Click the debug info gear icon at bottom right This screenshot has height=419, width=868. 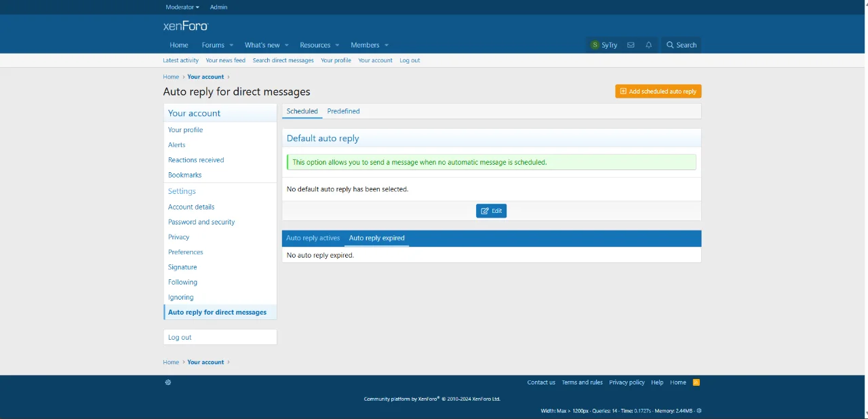coord(699,411)
